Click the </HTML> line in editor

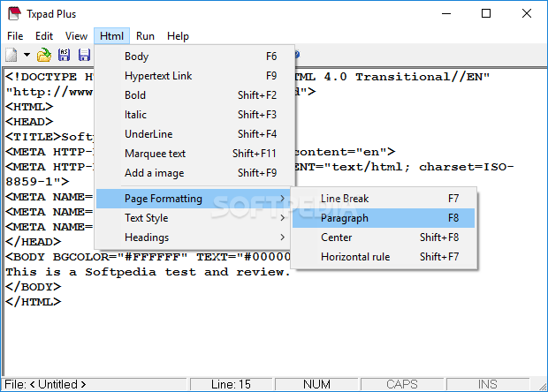[x=34, y=302]
